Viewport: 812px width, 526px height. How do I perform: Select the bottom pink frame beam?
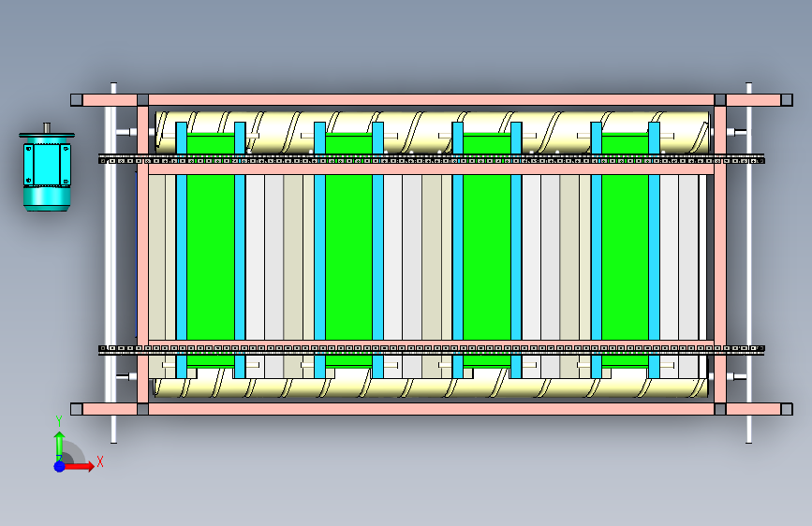pyautogui.click(x=432, y=409)
